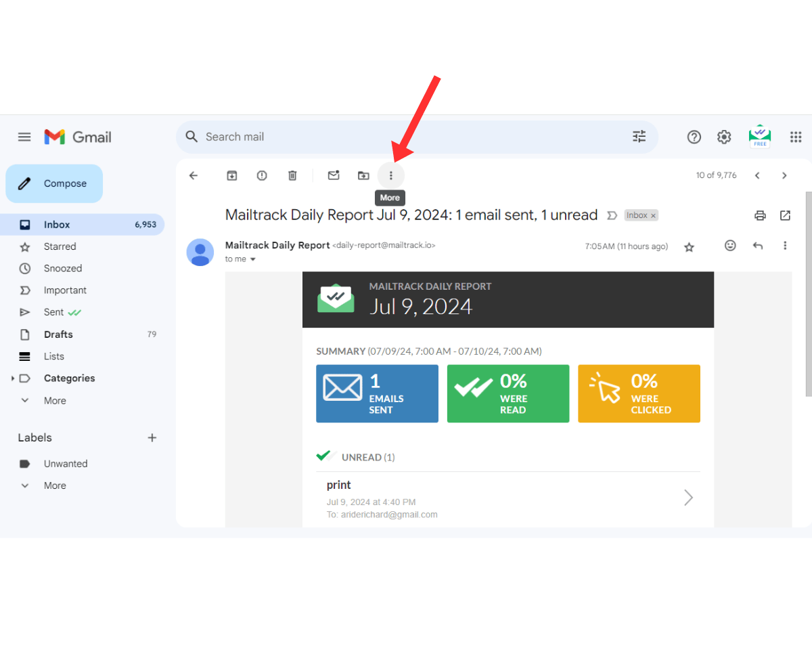The image size is (812, 650).
Task: Open the 'print' email entry
Action: (508, 499)
